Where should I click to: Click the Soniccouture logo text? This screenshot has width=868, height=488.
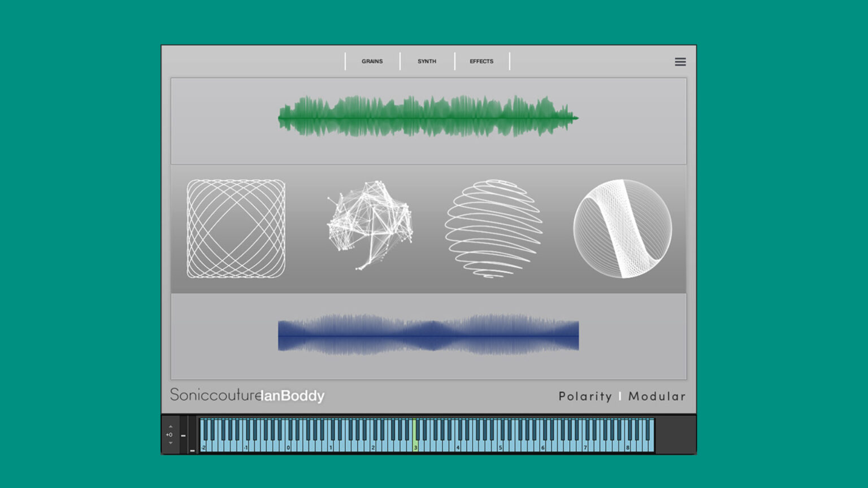(216, 396)
